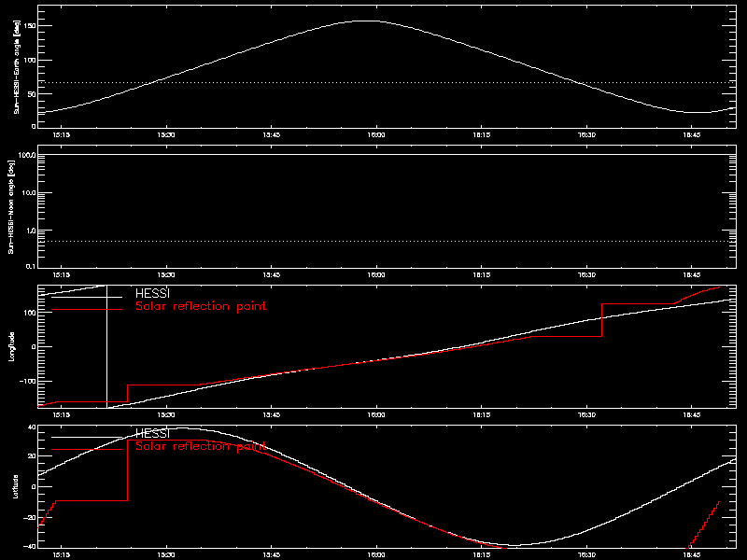Click the 100 tick label in Longitude panel
This screenshot has width=747, height=560.
point(30,313)
